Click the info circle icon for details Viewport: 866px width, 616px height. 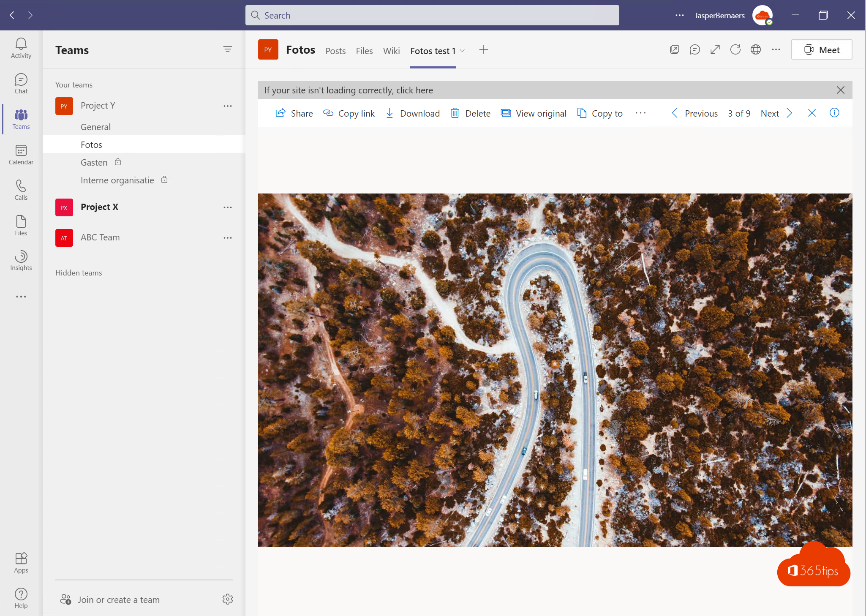tap(835, 112)
